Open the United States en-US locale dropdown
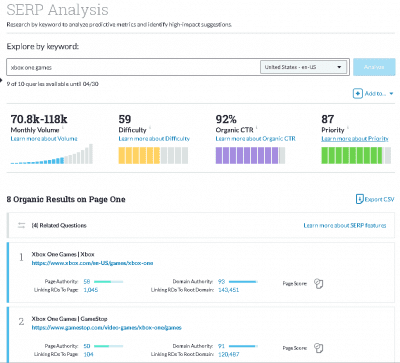The height and width of the screenshot is (363, 400). tap(303, 67)
